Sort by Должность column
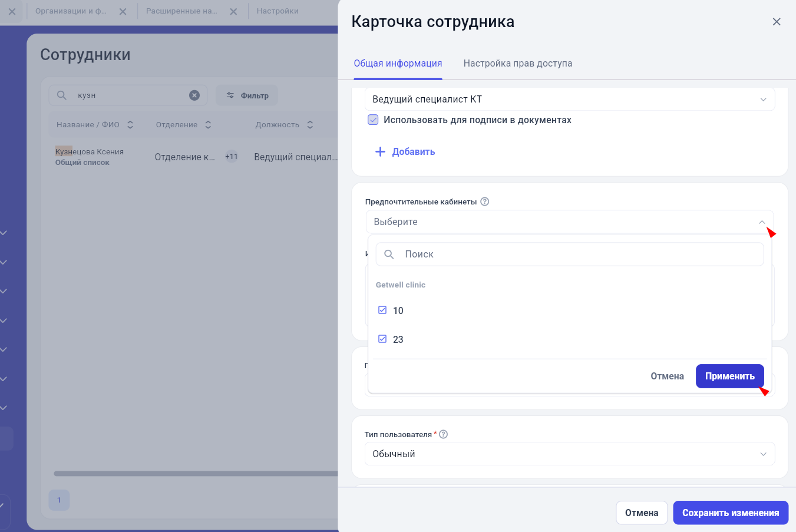Image resolution: width=796 pixels, height=532 pixels. point(310,125)
